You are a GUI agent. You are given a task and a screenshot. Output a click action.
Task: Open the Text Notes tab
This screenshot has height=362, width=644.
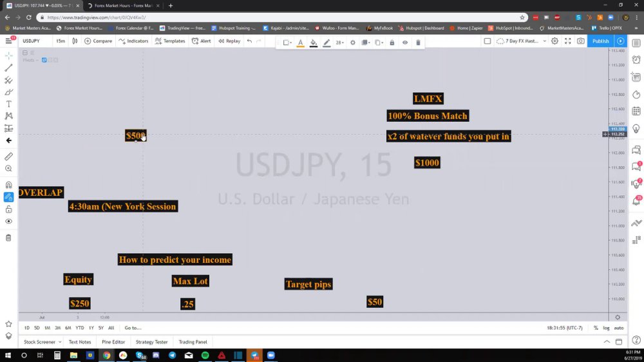click(x=80, y=342)
